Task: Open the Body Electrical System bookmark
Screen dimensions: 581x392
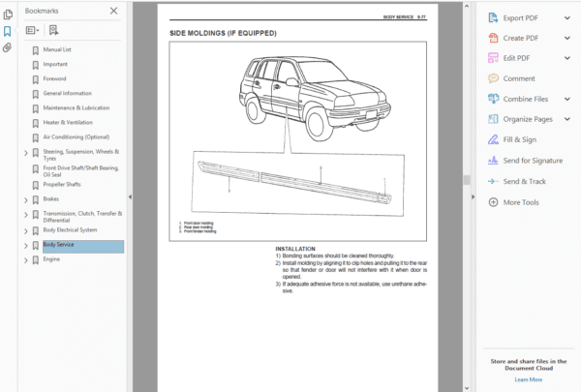Action: pyautogui.click(x=70, y=230)
